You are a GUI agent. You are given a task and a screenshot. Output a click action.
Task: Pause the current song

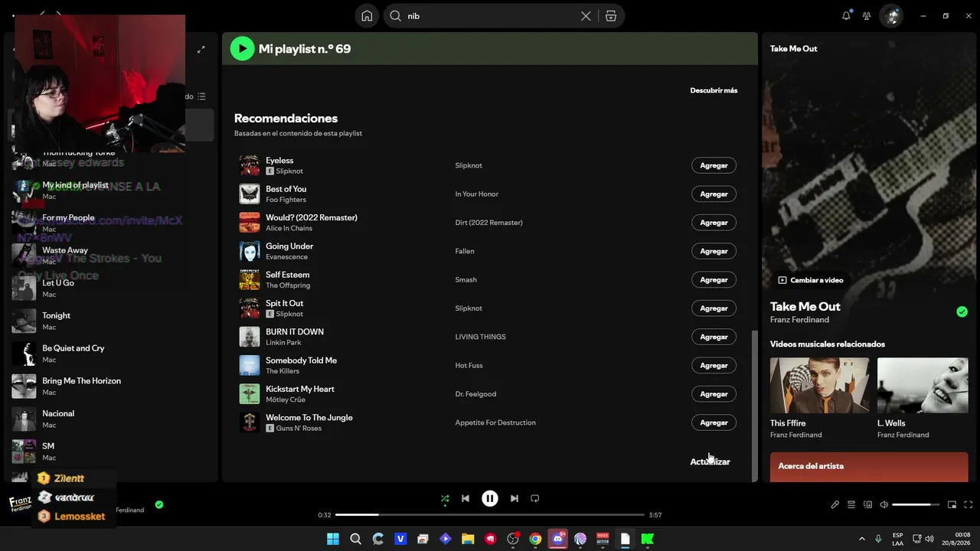490,498
